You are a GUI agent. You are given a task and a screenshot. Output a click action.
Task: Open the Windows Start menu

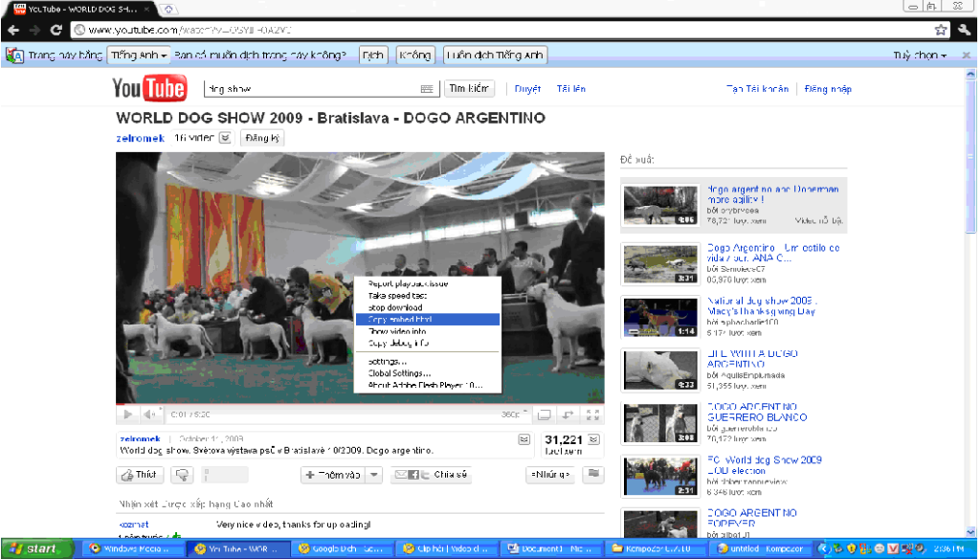[x=36, y=549]
